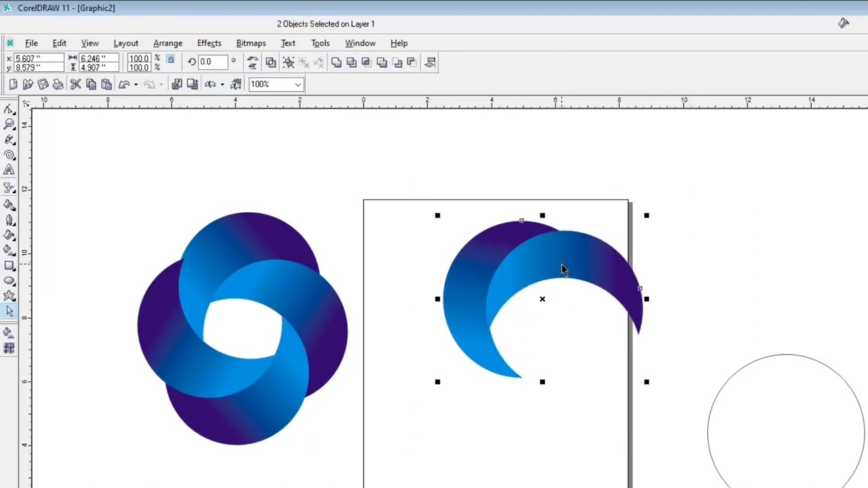Screen dimensions: 868x488
Task: Open the Bitmaps menu
Action: pos(251,43)
